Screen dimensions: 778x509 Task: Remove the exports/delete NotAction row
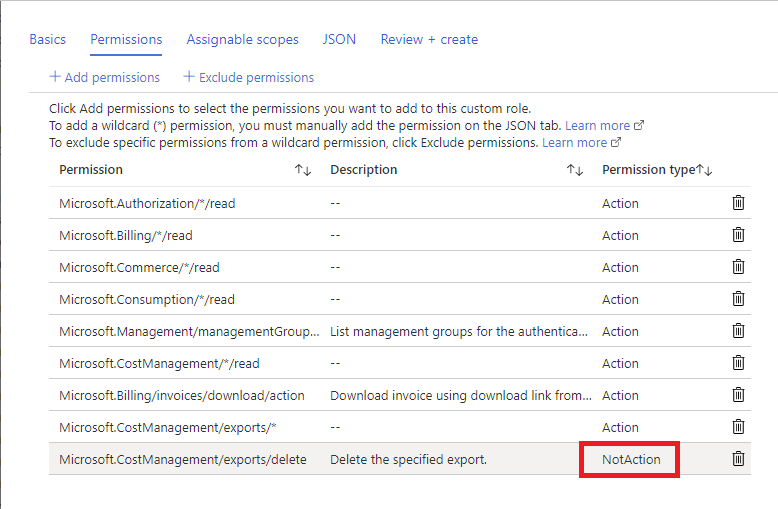pos(738,459)
